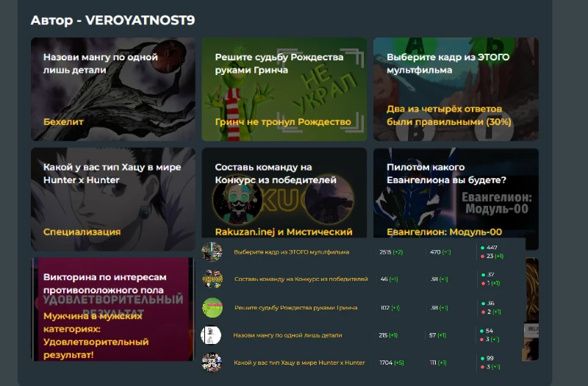Open quiz card 'Решите судьбу Рождества руками Гринча'
Viewport: 588px width, 386px height.
[x=284, y=89]
